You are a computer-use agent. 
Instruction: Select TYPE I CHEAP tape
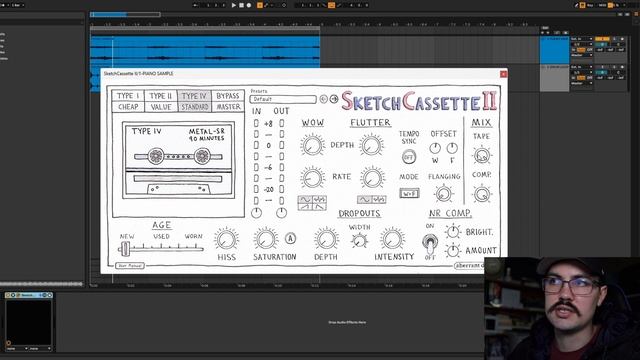(128, 101)
